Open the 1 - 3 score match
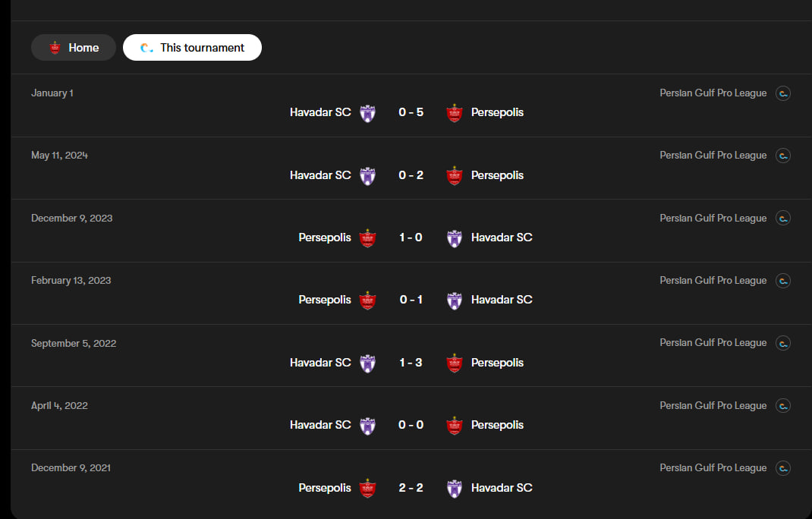The image size is (812, 519). (x=411, y=363)
